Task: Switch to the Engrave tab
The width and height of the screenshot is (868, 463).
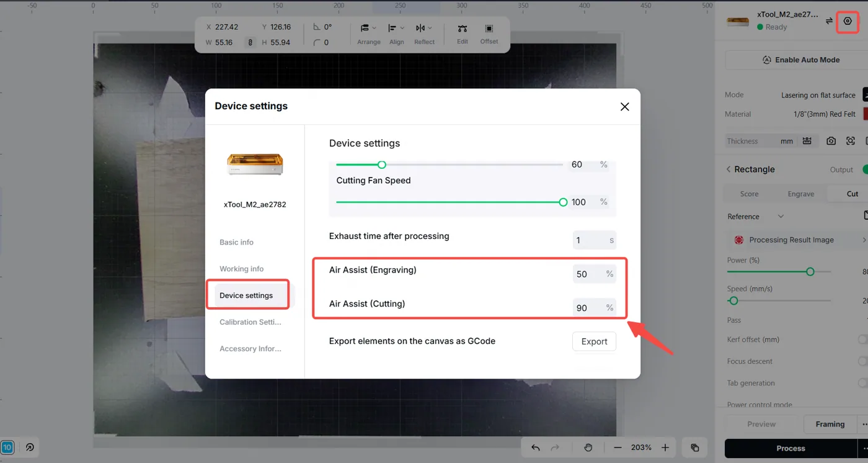Action: (x=800, y=194)
